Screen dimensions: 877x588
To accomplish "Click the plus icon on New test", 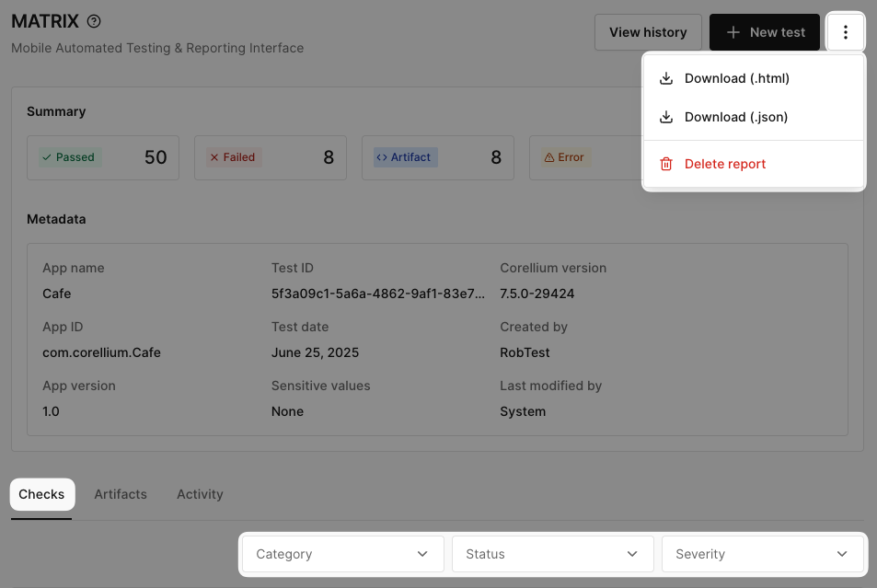I will coord(733,32).
